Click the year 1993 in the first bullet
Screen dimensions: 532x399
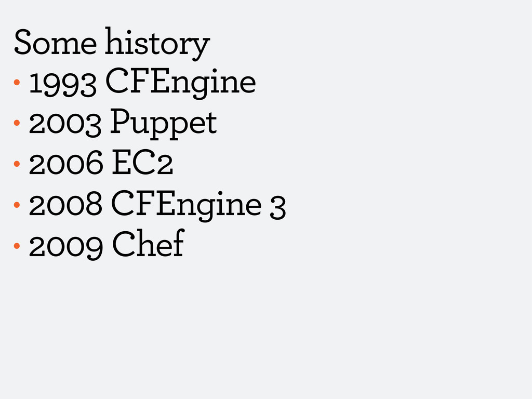point(63,85)
